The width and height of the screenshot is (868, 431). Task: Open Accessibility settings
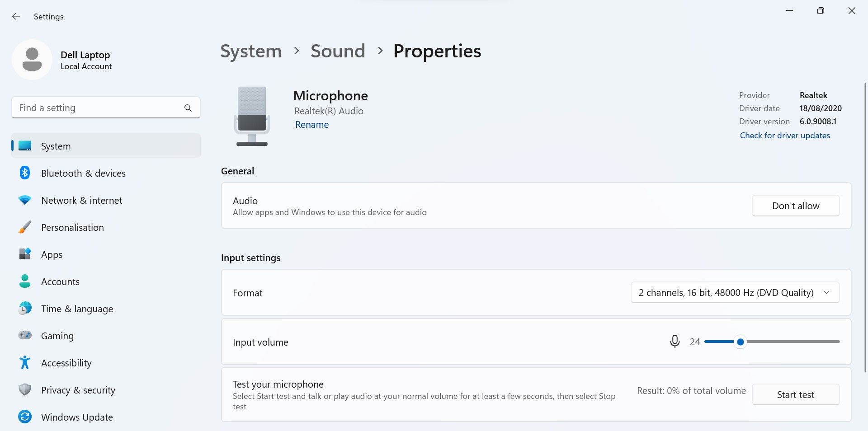click(x=66, y=363)
